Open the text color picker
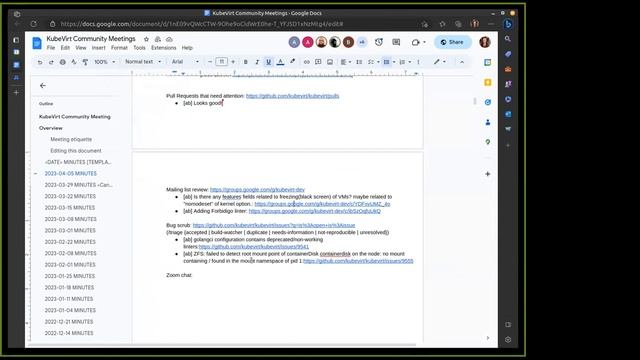This screenshot has height=360, width=640. coord(280,62)
